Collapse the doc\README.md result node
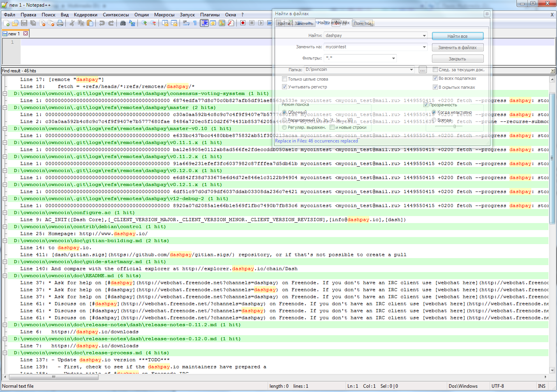 (x=5, y=276)
